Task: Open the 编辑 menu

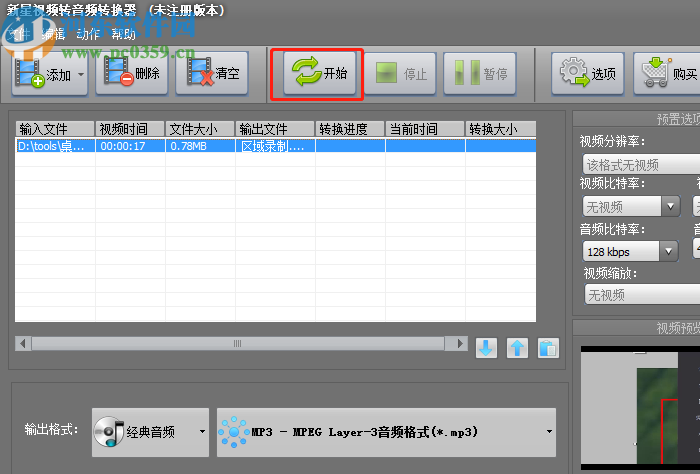Action: (54, 34)
